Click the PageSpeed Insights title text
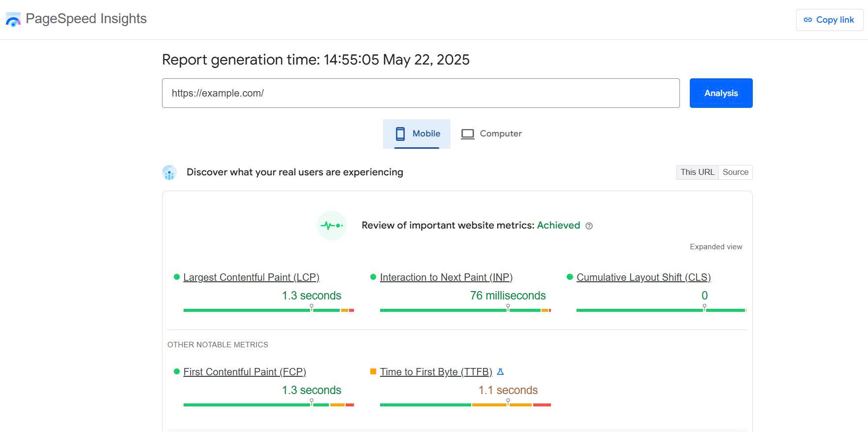 click(x=86, y=19)
